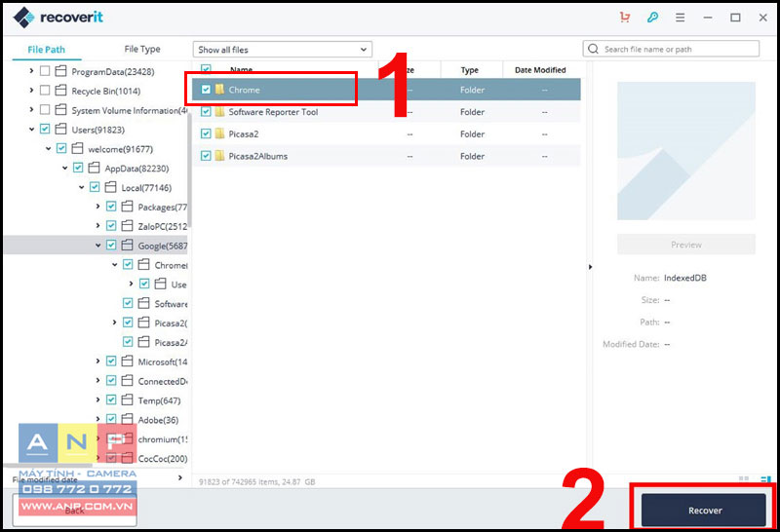Collapse the Users tree node

31,130
